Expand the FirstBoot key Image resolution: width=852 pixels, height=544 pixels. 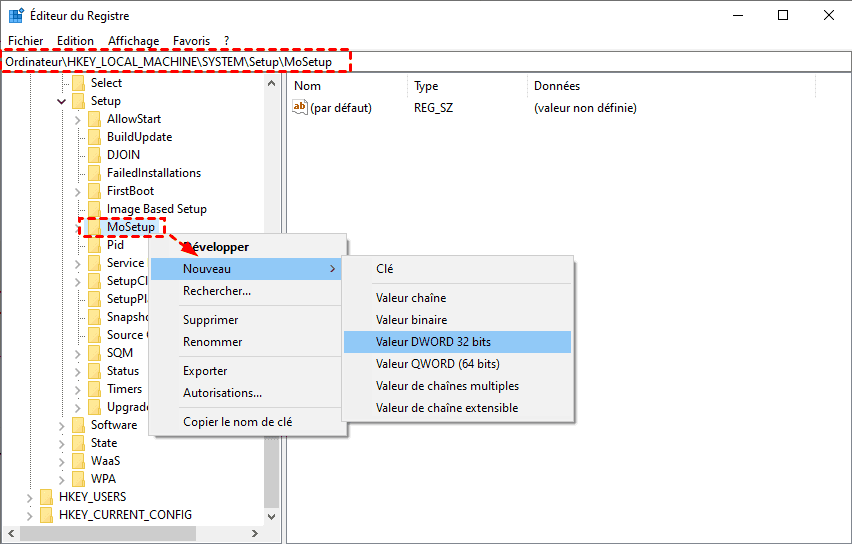pyautogui.click(x=78, y=192)
